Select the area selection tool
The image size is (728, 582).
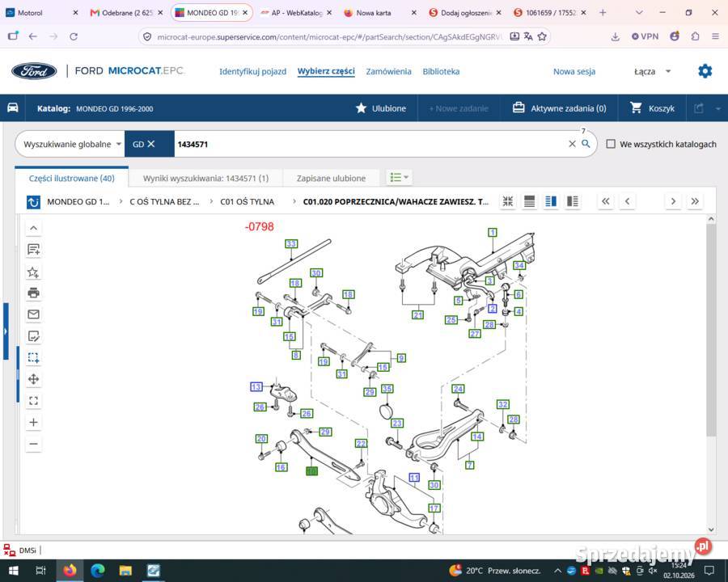(33, 357)
